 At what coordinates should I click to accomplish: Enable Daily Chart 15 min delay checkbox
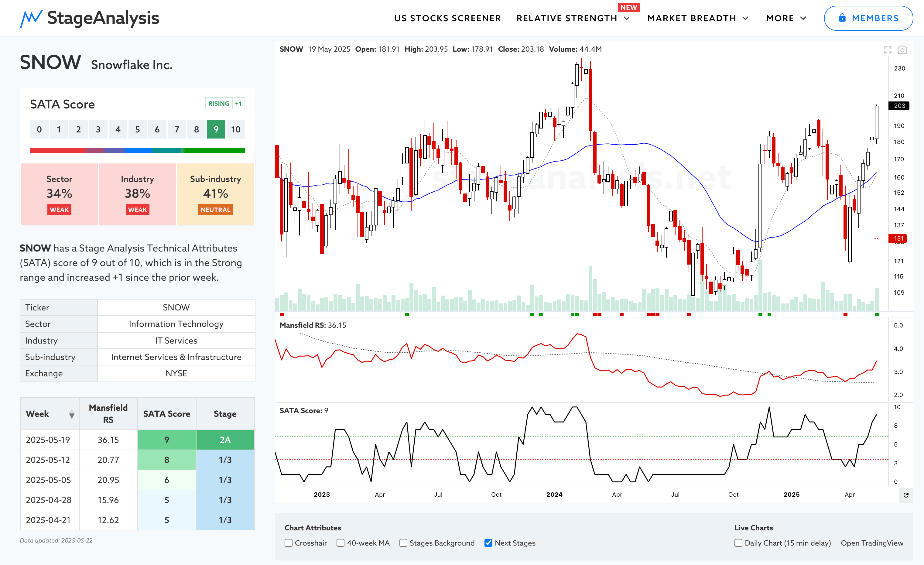click(x=738, y=543)
